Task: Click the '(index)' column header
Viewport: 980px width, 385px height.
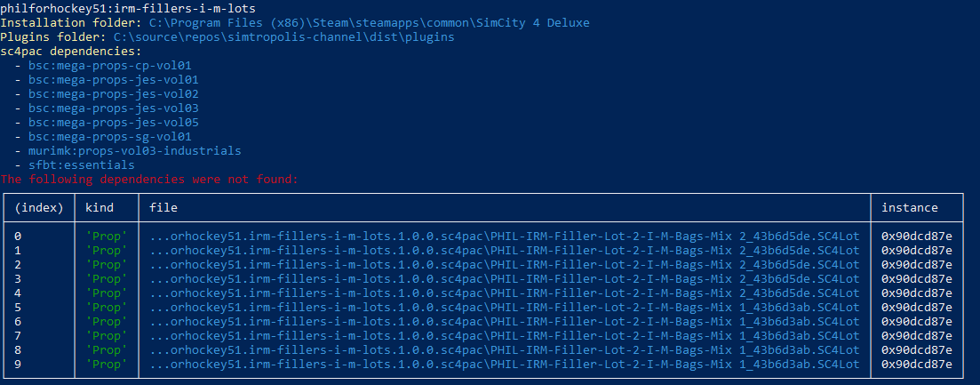Action: [x=39, y=207]
